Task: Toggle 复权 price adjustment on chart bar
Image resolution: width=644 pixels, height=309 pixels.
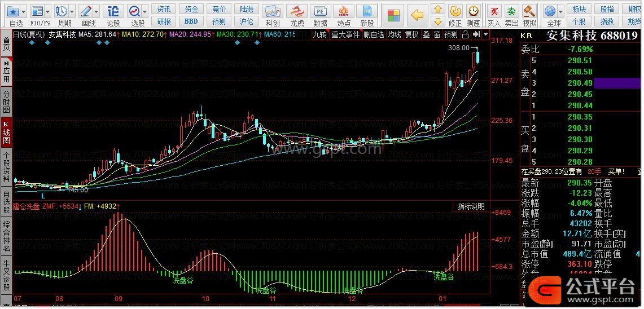Action: coord(412,34)
